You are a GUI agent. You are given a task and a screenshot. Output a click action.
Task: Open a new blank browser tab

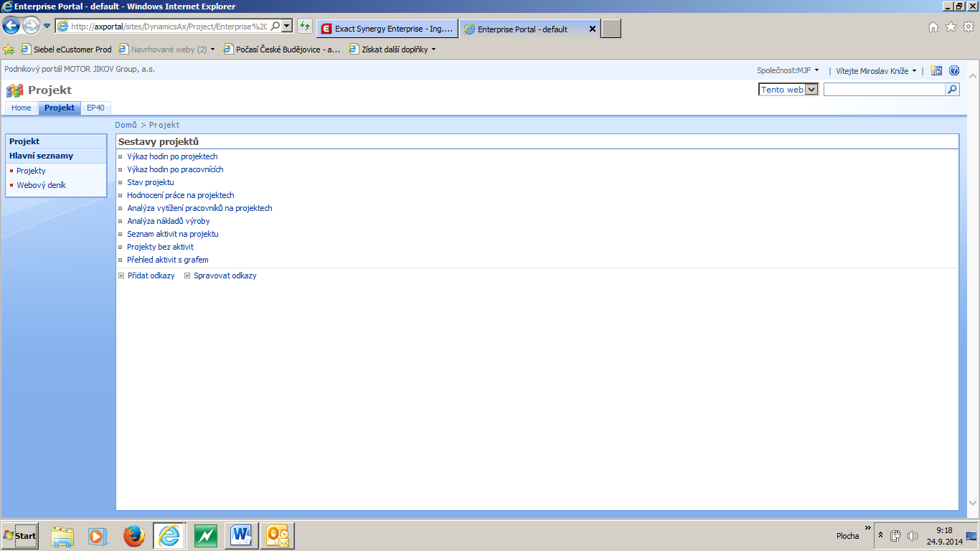coord(611,29)
